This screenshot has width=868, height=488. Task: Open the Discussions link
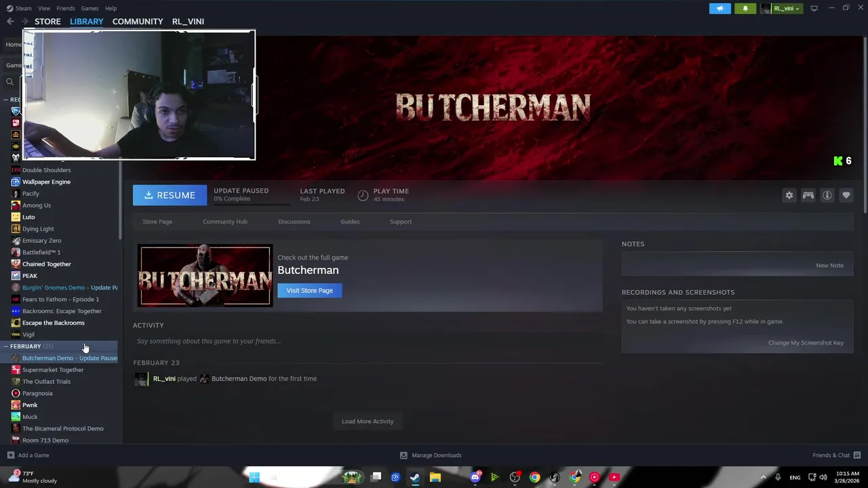[x=294, y=222]
